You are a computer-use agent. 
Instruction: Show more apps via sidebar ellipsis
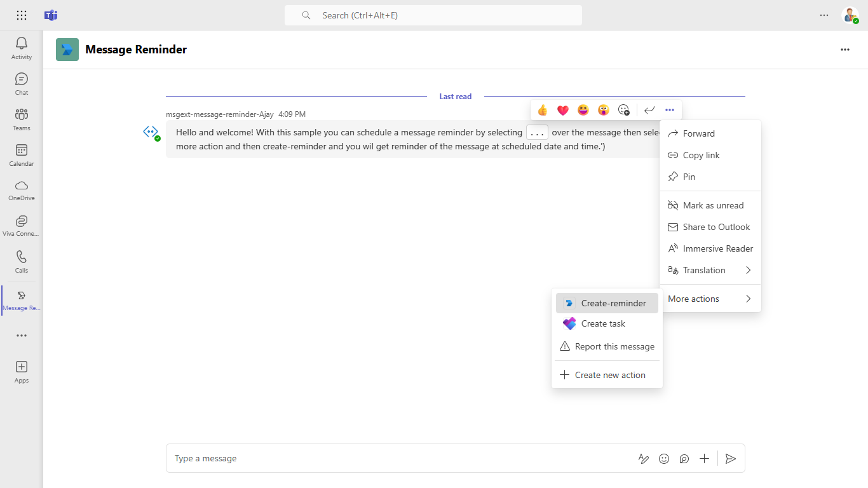(x=22, y=335)
